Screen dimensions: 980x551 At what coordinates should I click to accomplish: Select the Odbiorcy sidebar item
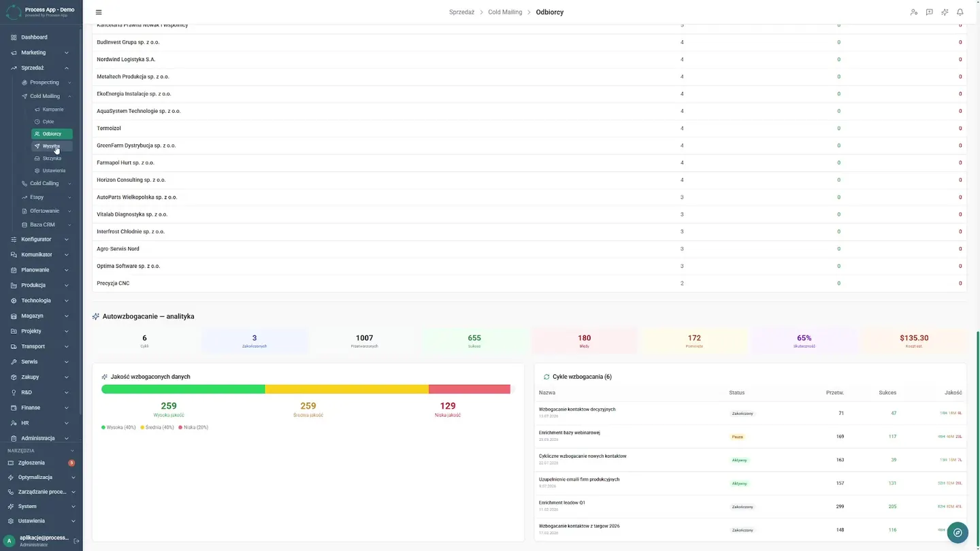(52, 134)
